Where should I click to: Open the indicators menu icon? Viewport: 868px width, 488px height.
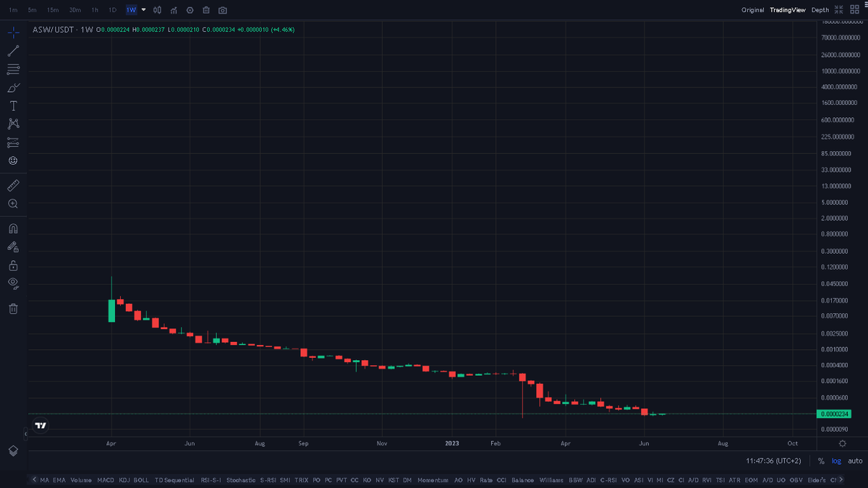point(174,10)
